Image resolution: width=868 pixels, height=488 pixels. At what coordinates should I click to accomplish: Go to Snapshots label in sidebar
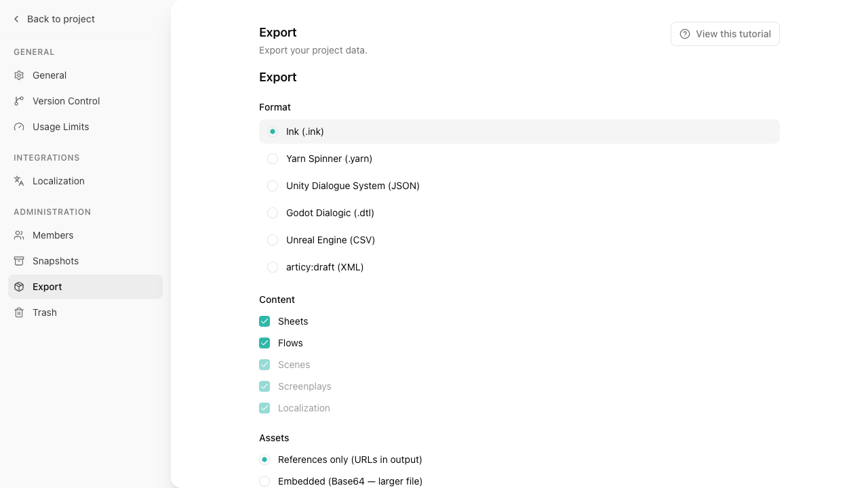click(x=56, y=261)
